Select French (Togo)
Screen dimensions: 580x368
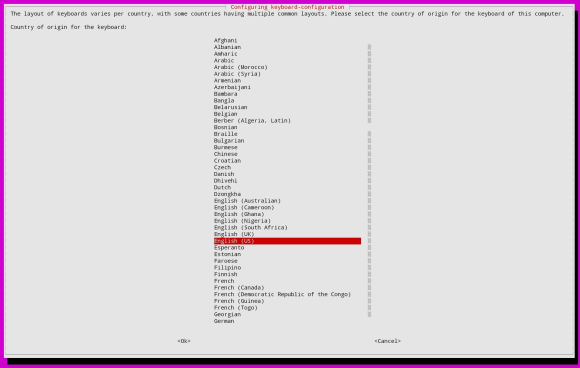point(236,307)
